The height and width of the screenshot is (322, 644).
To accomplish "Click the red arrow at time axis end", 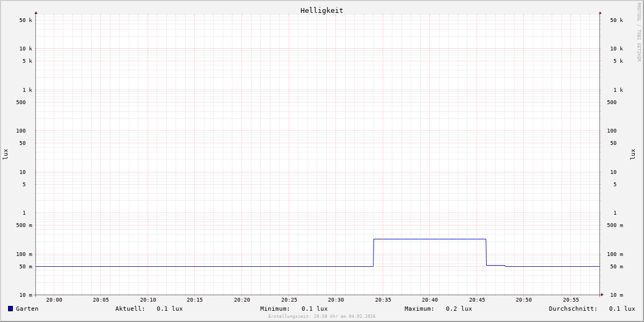I will click(602, 295).
